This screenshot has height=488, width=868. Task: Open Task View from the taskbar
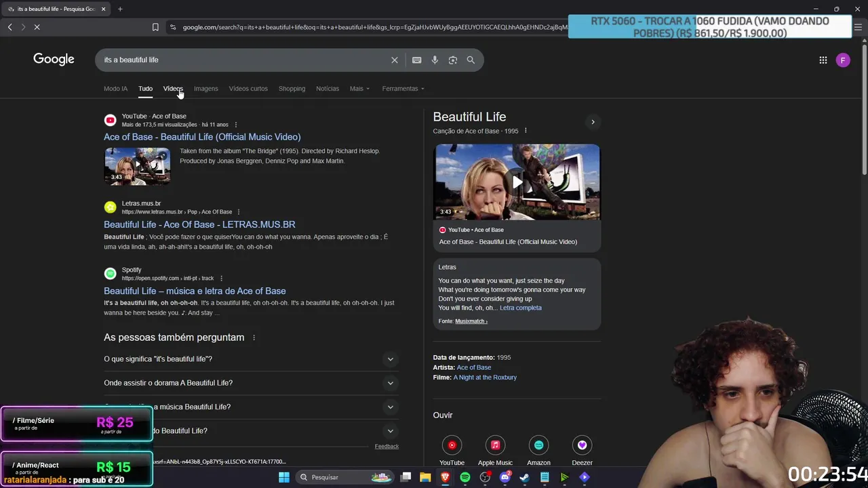click(x=406, y=477)
